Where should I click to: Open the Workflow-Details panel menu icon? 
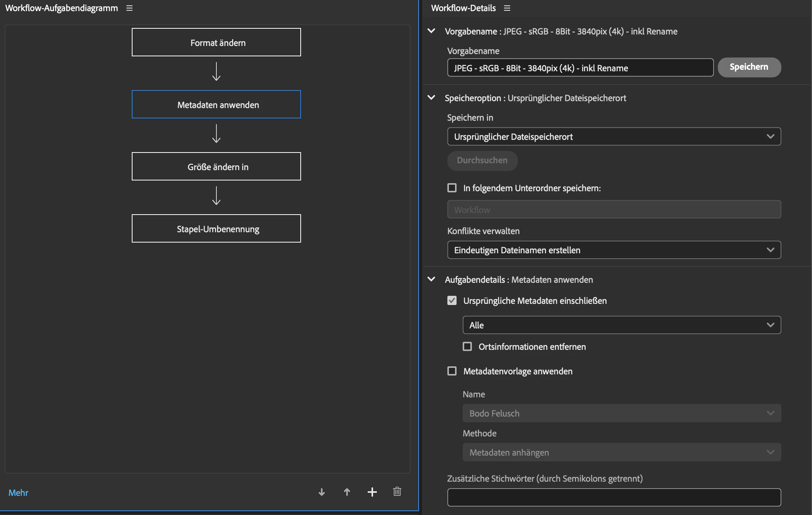(507, 8)
